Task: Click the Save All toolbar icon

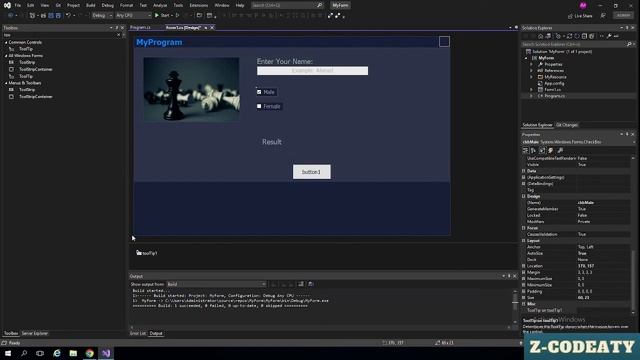Action: point(58,16)
